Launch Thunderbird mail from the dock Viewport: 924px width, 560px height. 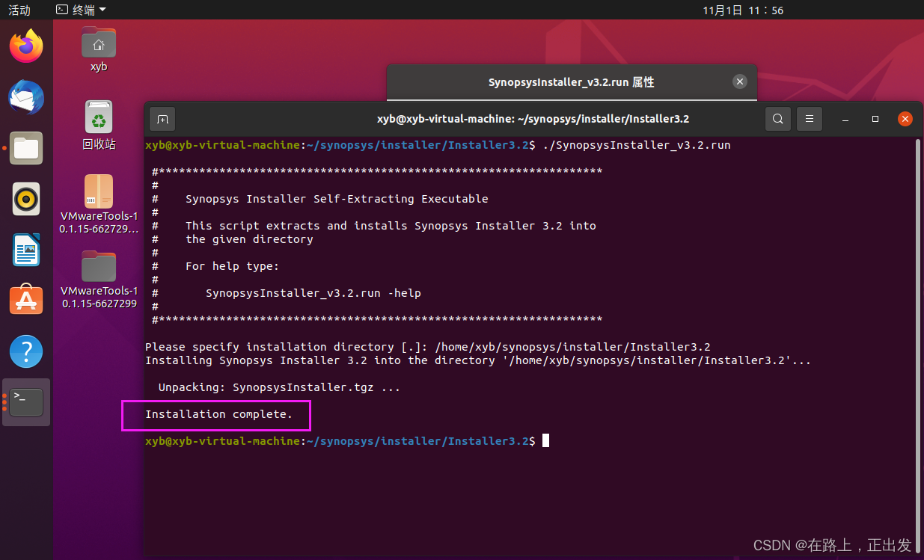point(26,97)
